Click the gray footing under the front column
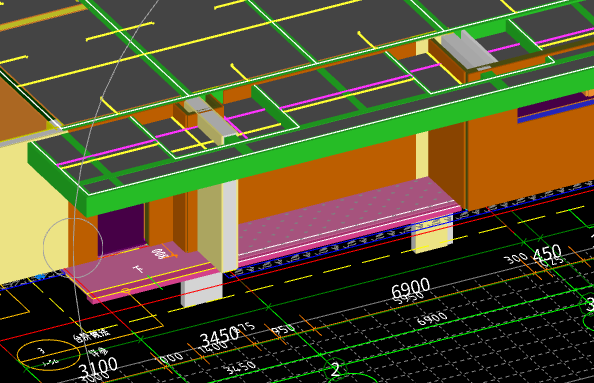Screen dimensions: 594x383 pos(202,289)
